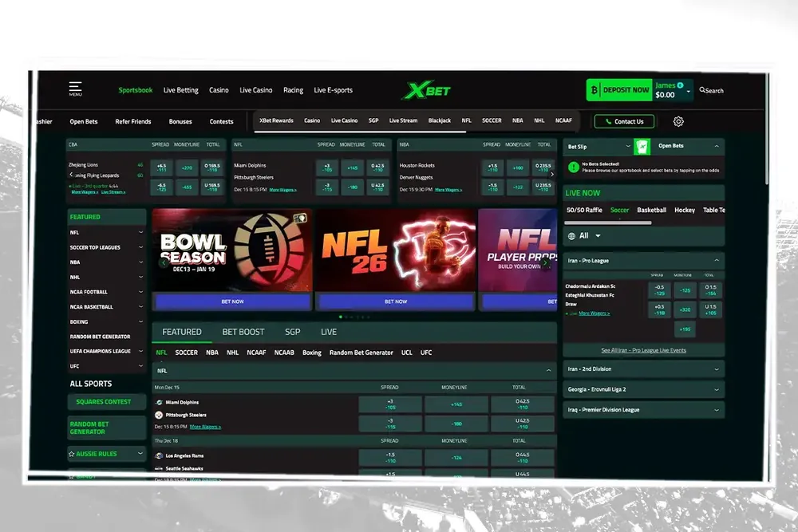Click the Miami Dolphins team logo
The width and height of the screenshot is (798, 532).
[x=159, y=402]
